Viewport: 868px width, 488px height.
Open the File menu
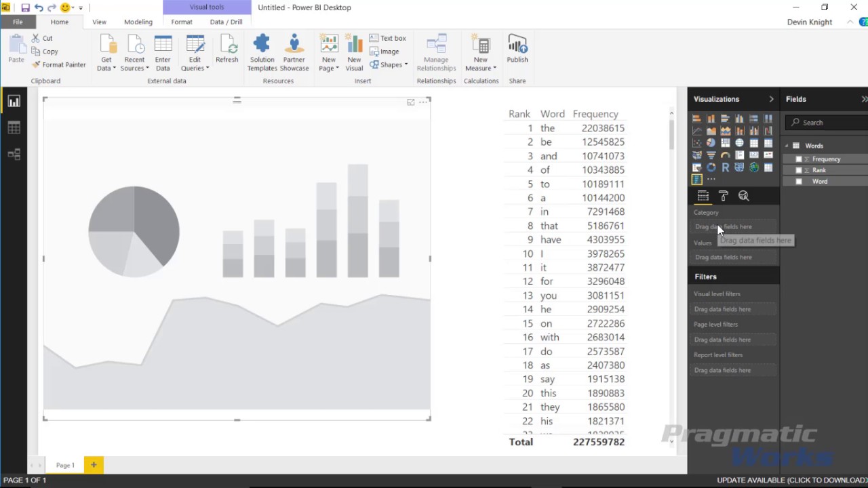pos(18,22)
